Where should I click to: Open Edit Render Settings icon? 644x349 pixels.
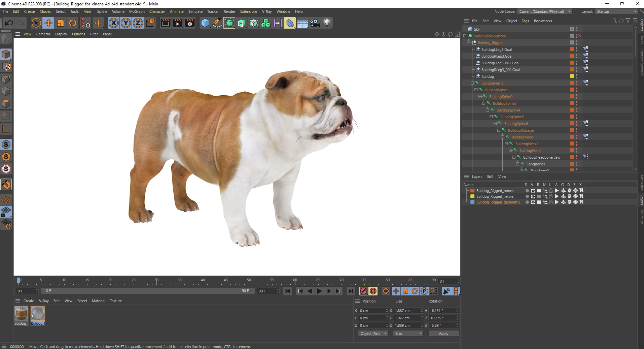pyautogui.click(x=190, y=23)
